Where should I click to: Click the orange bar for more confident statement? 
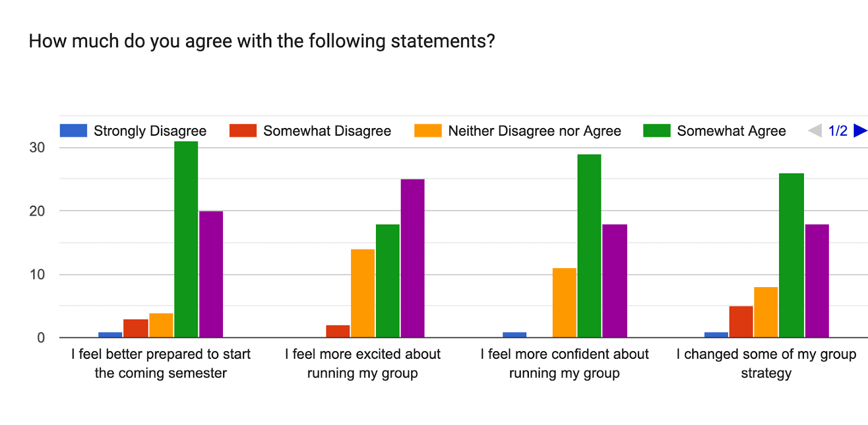click(x=564, y=303)
